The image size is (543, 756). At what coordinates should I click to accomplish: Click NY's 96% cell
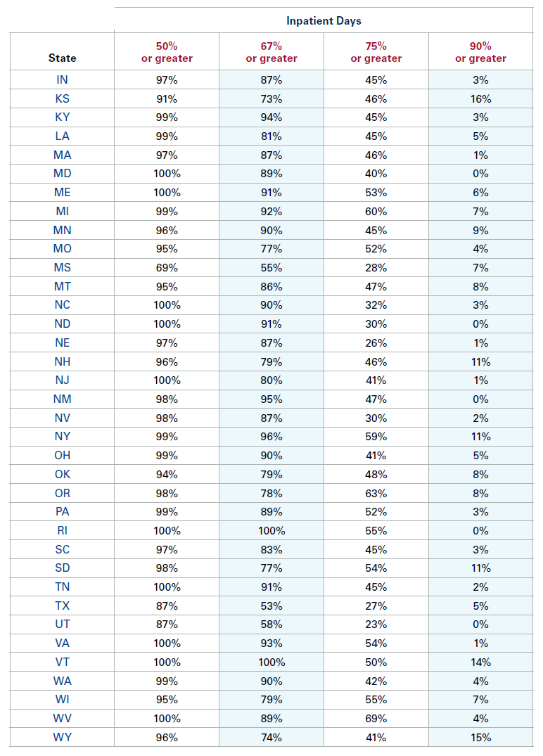tap(271, 437)
